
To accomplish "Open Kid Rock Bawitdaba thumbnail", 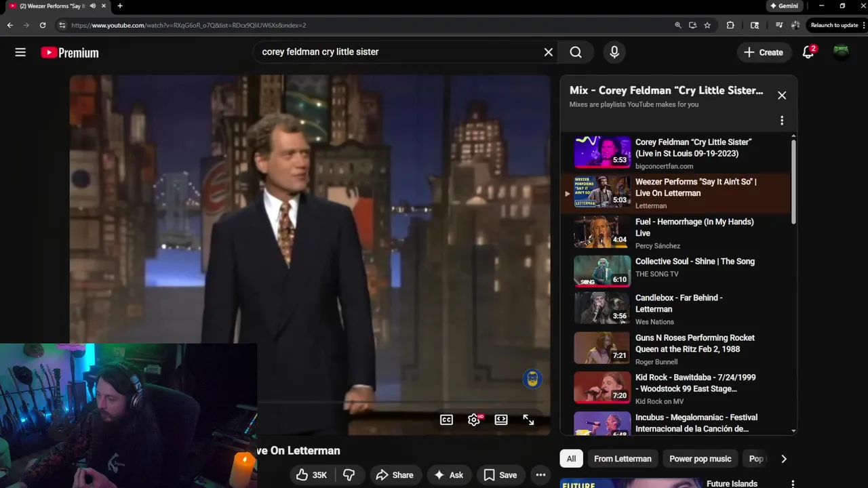I will [x=602, y=387].
